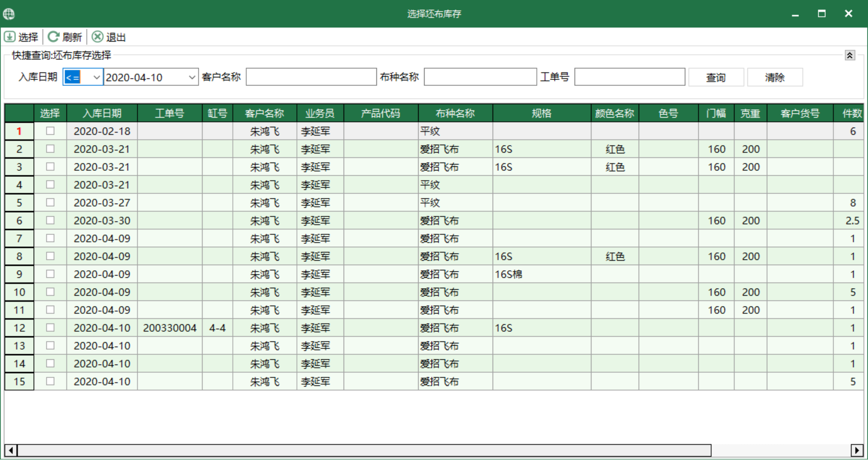Click the 客户货号 column header

coord(800,113)
